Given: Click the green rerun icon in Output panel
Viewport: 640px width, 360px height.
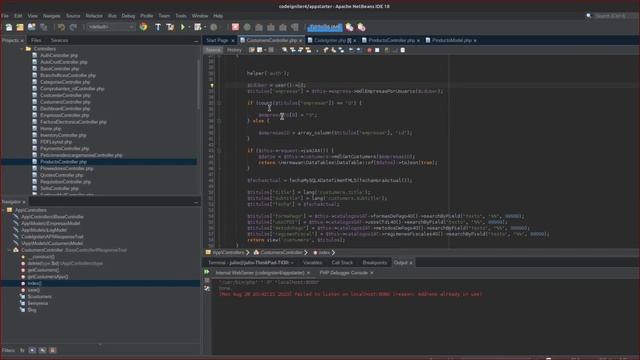Looking at the screenshot, I should pos(207,272).
